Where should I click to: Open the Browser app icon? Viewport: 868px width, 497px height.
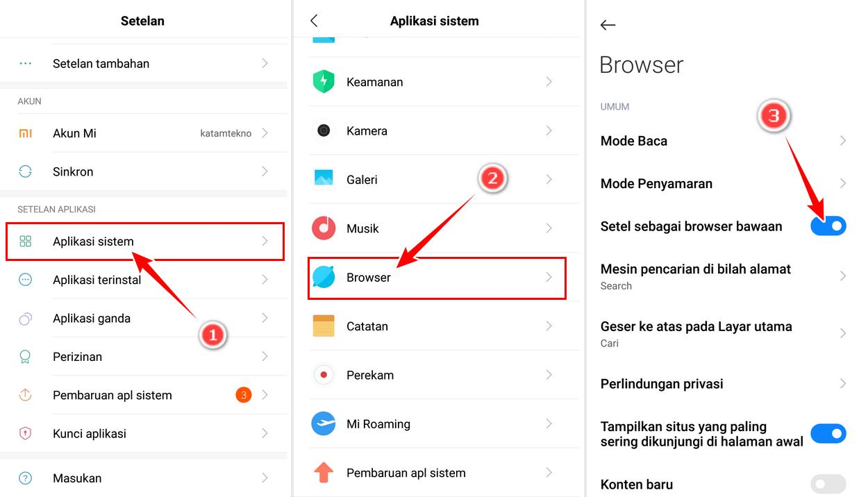click(x=324, y=277)
